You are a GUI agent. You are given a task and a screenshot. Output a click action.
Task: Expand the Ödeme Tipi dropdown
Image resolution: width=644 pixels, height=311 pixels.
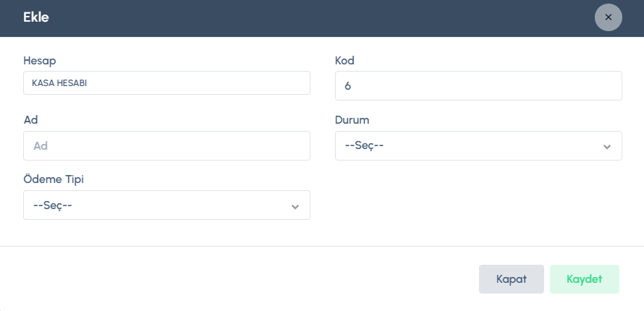[166, 205]
